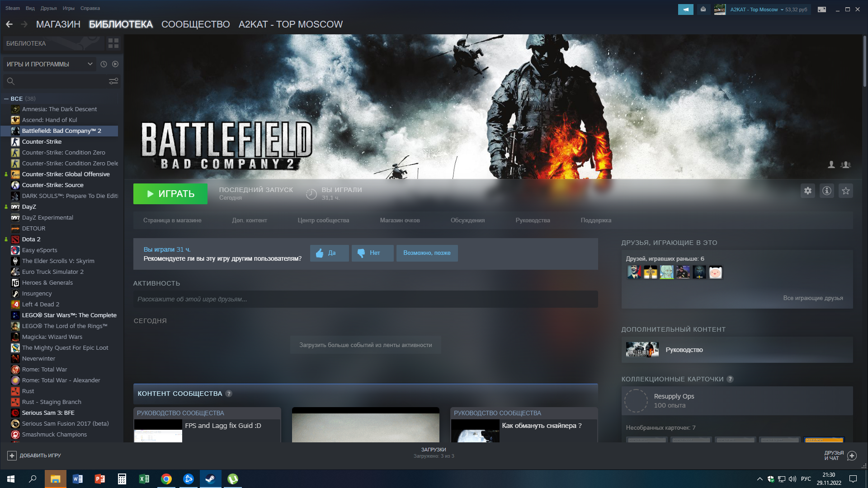Open the МАГАЗИН tab
The width and height of the screenshot is (868, 488).
pyautogui.click(x=58, y=24)
